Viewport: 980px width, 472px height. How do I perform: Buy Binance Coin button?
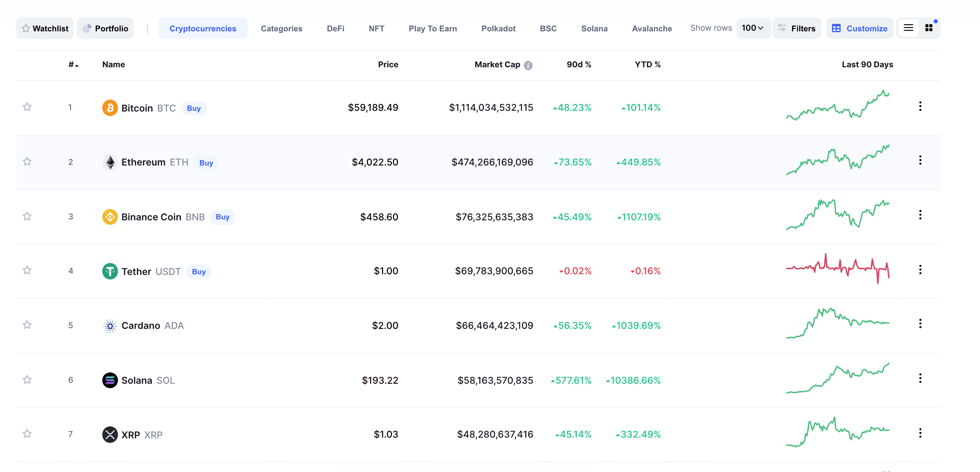[223, 217]
